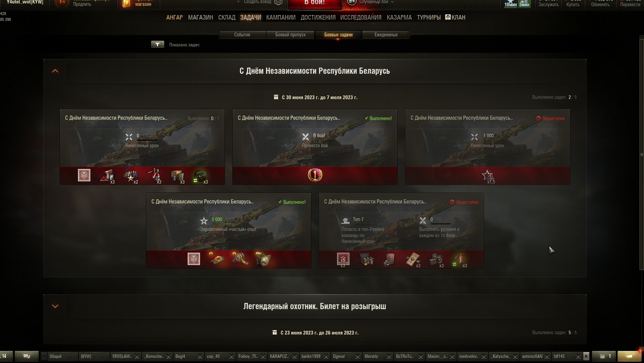Open the task filter funnel icon
This screenshot has width=644, height=363.
158,44
